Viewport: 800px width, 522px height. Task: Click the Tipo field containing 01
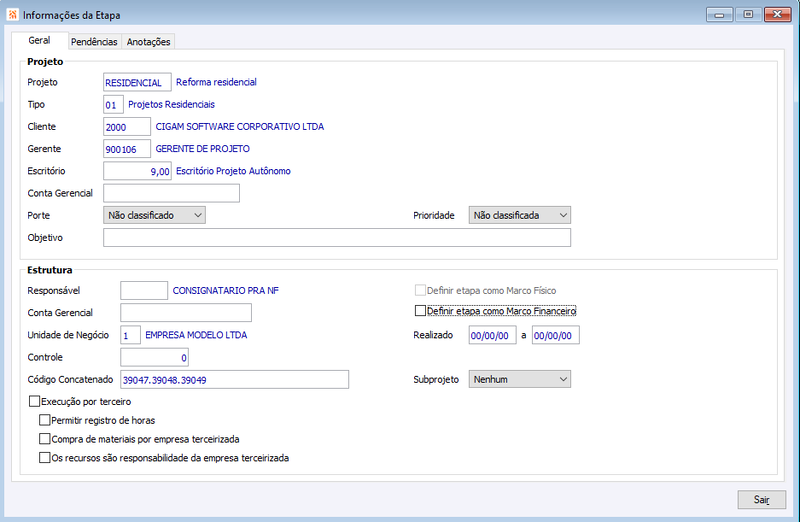pyautogui.click(x=113, y=105)
